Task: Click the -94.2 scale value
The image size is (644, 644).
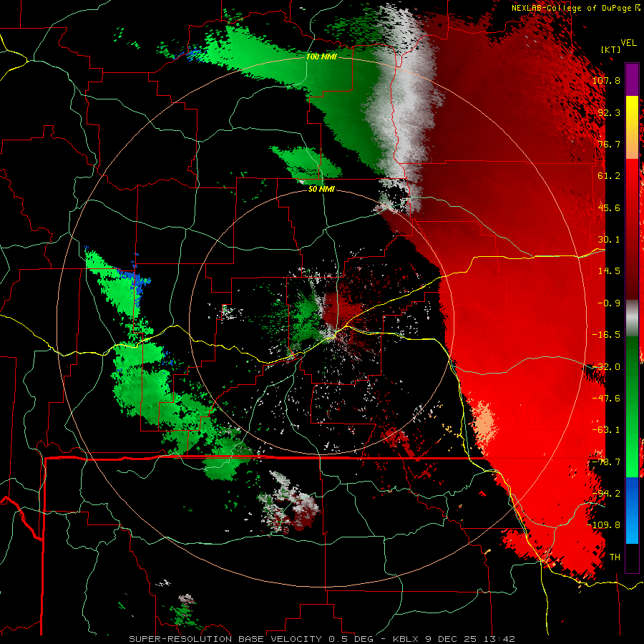Action: (606, 494)
